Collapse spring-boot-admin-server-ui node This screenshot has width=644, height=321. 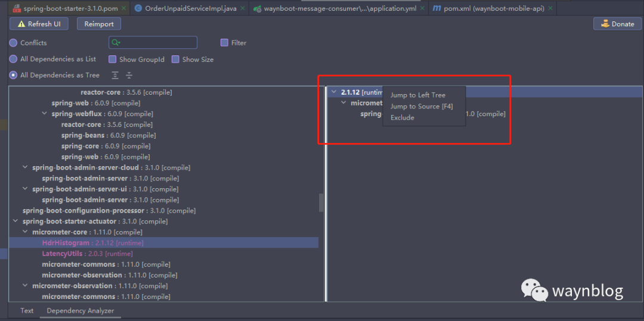[24, 189]
